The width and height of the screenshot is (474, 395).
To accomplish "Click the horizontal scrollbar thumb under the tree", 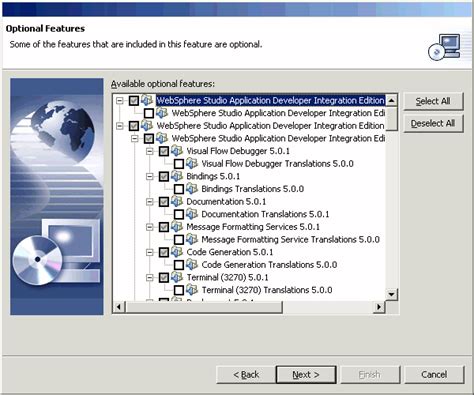I will pyautogui.click(x=204, y=307).
